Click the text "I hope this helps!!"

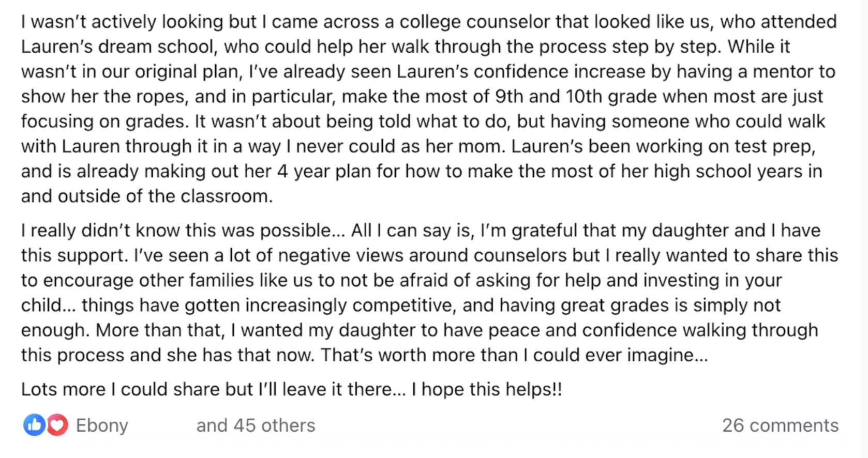tap(486, 389)
